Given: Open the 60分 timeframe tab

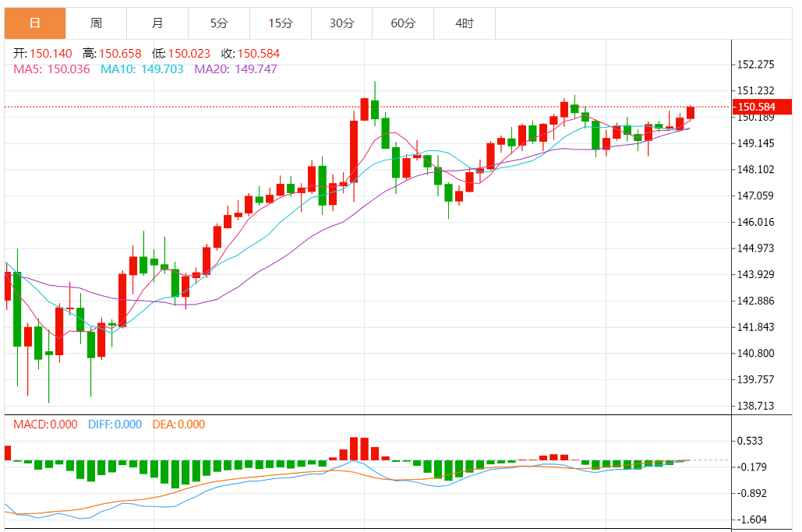Looking at the screenshot, I should [x=403, y=23].
